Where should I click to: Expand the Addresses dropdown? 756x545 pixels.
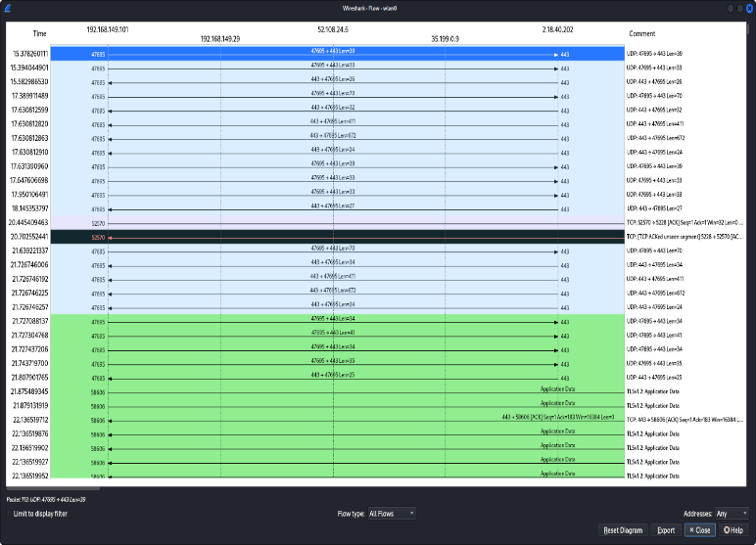(x=729, y=513)
